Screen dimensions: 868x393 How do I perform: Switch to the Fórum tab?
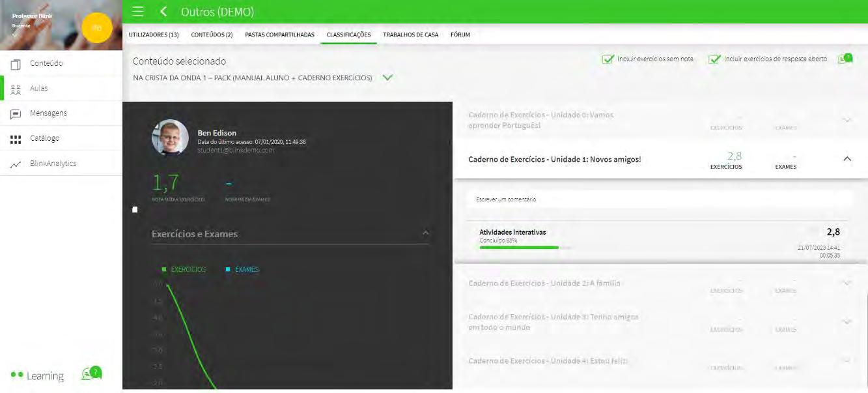click(460, 35)
